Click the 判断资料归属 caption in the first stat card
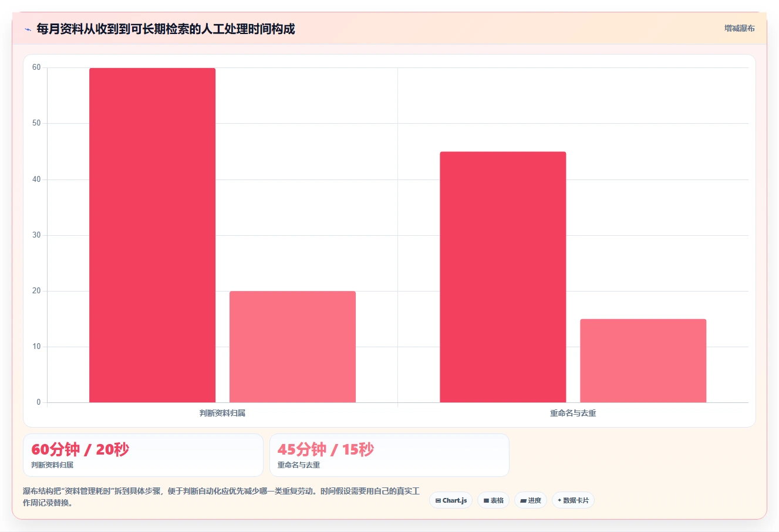Viewport: 779px width, 532px height. click(x=52, y=465)
